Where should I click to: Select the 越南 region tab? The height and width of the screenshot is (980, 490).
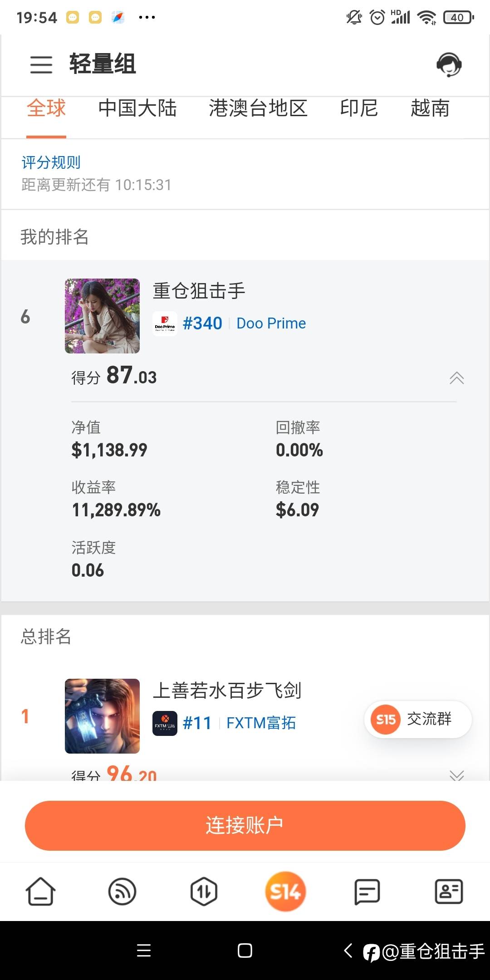(x=430, y=108)
